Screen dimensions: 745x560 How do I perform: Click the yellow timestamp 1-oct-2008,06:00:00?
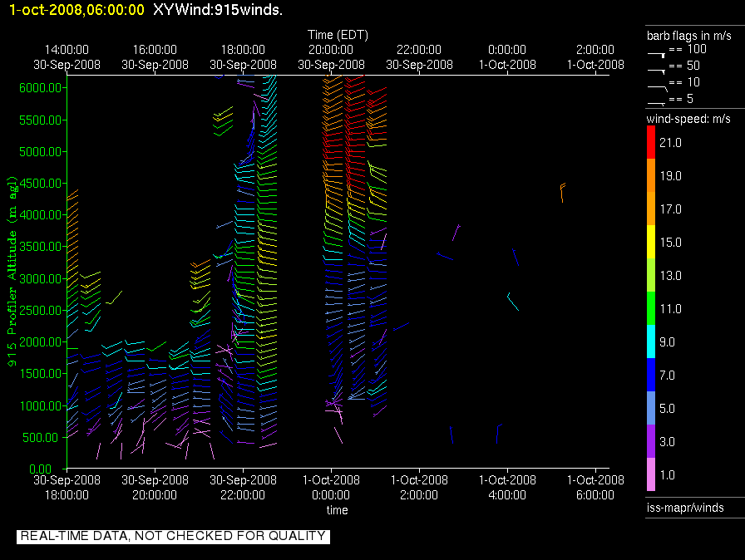click(76, 10)
